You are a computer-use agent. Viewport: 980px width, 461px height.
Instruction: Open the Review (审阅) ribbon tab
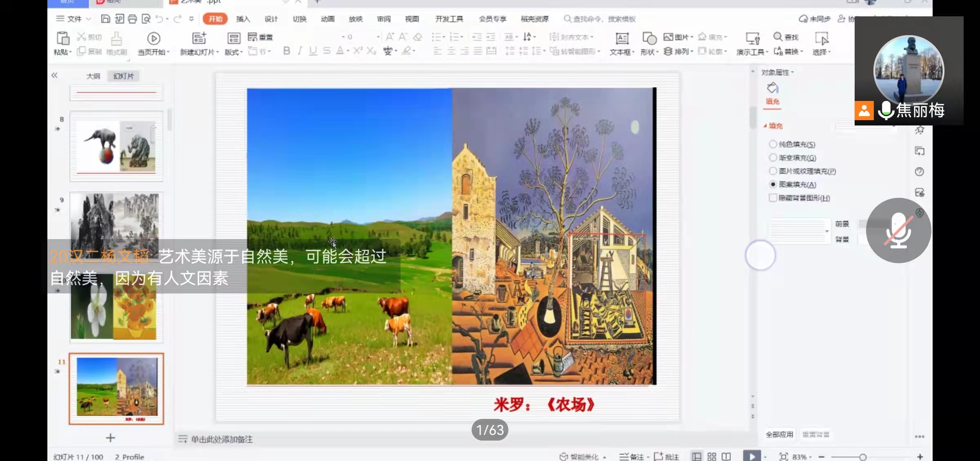coord(384,19)
